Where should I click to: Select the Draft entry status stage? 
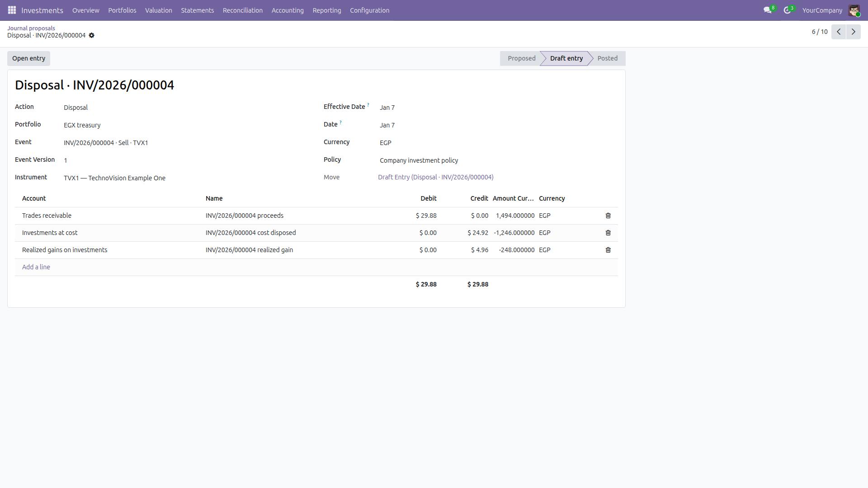[566, 58]
